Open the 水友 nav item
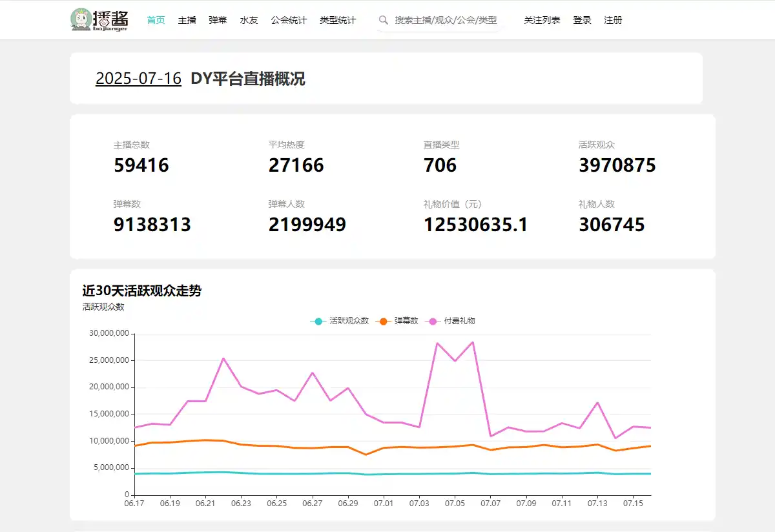The width and height of the screenshot is (775, 532). 249,20
